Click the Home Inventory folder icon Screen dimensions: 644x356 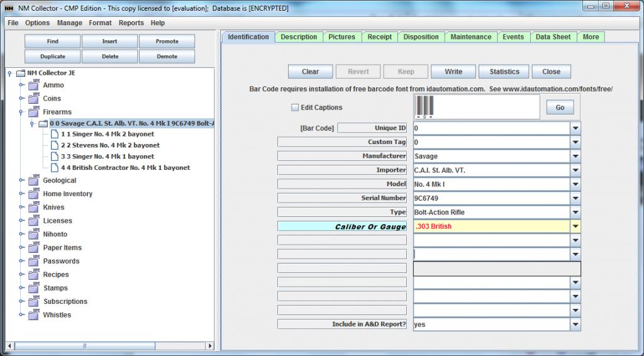pos(34,194)
